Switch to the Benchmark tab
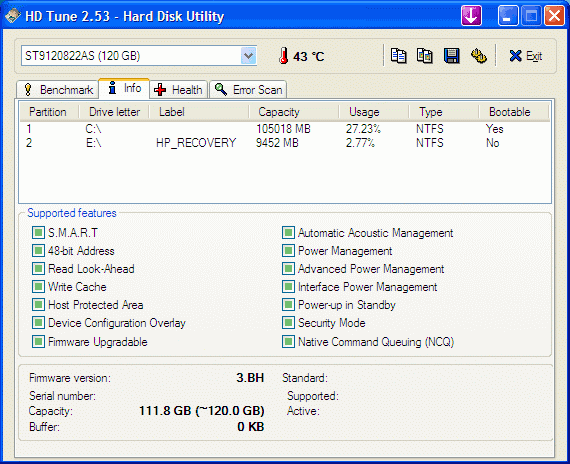The height and width of the screenshot is (464, 570). 58,89
